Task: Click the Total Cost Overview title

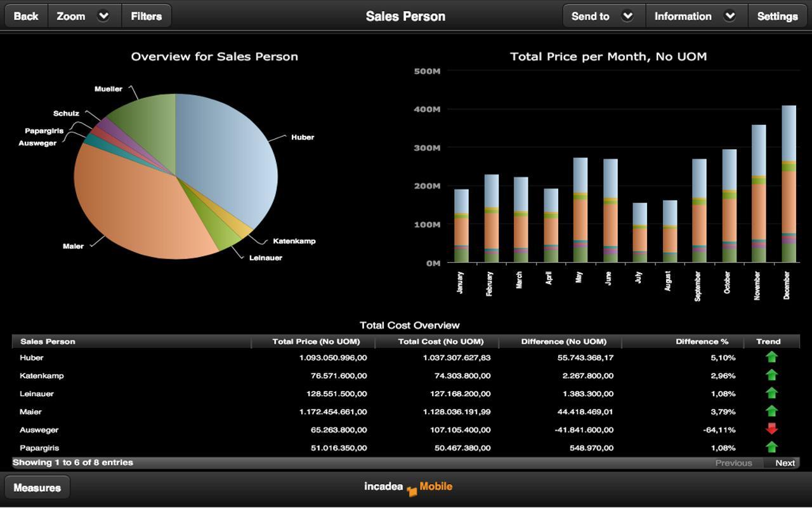Action: point(410,325)
